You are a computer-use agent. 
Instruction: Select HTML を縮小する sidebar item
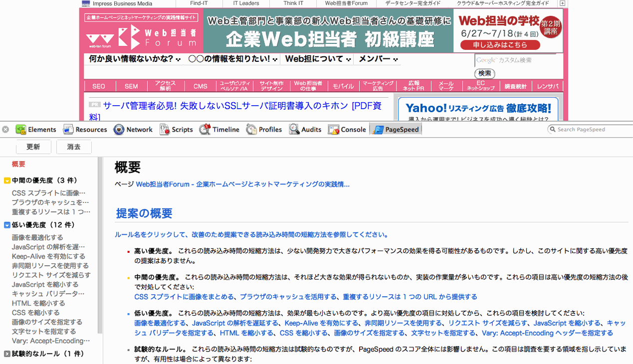point(38,303)
